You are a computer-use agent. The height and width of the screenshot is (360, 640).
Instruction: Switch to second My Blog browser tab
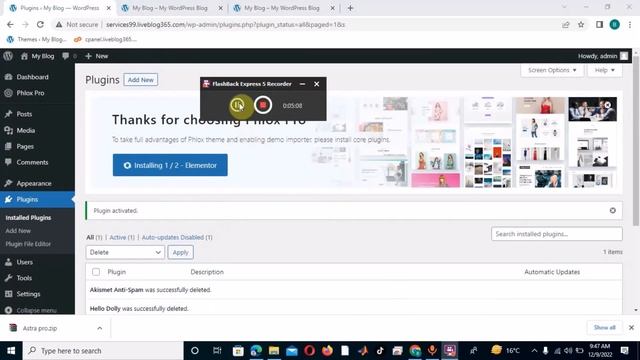(170, 8)
